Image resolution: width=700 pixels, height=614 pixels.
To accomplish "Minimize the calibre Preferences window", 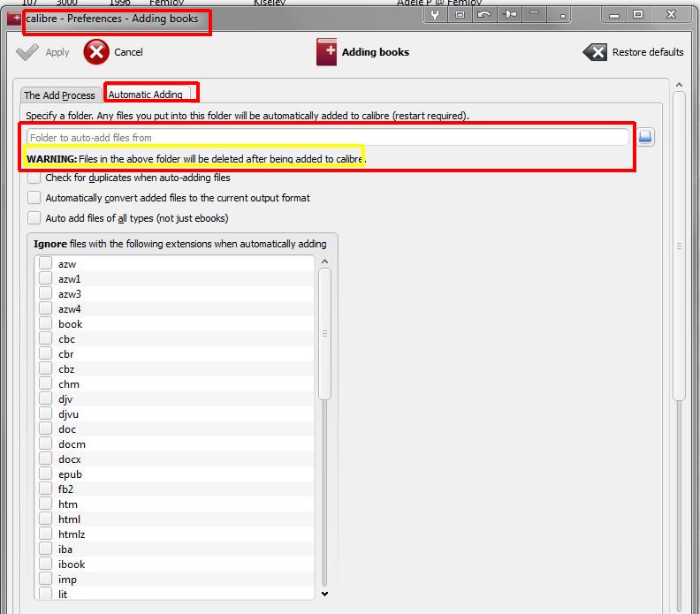I will [x=614, y=15].
